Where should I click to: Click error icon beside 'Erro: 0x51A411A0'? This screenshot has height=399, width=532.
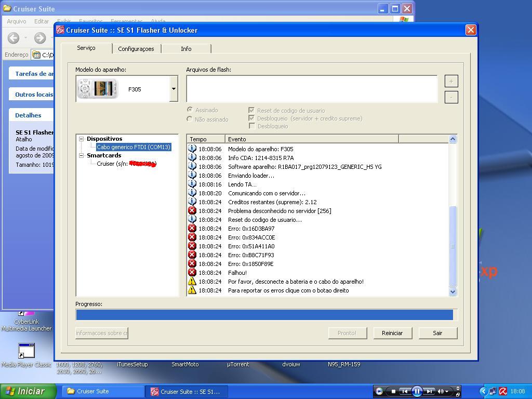click(192, 246)
